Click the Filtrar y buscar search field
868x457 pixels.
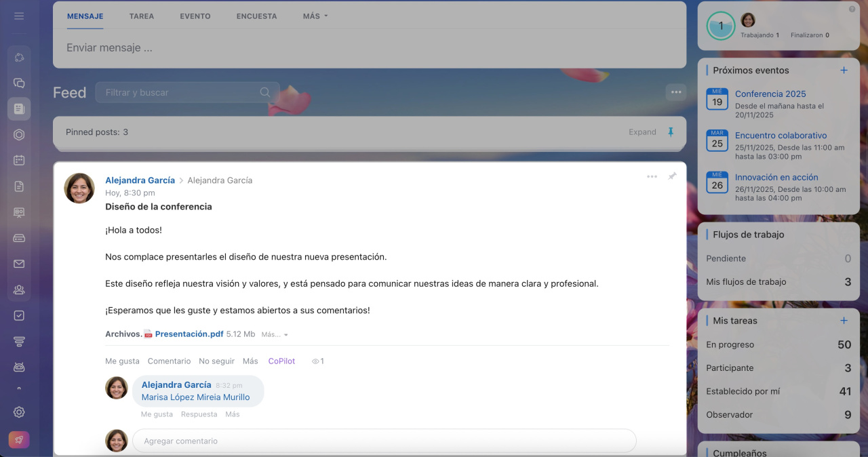180,92
